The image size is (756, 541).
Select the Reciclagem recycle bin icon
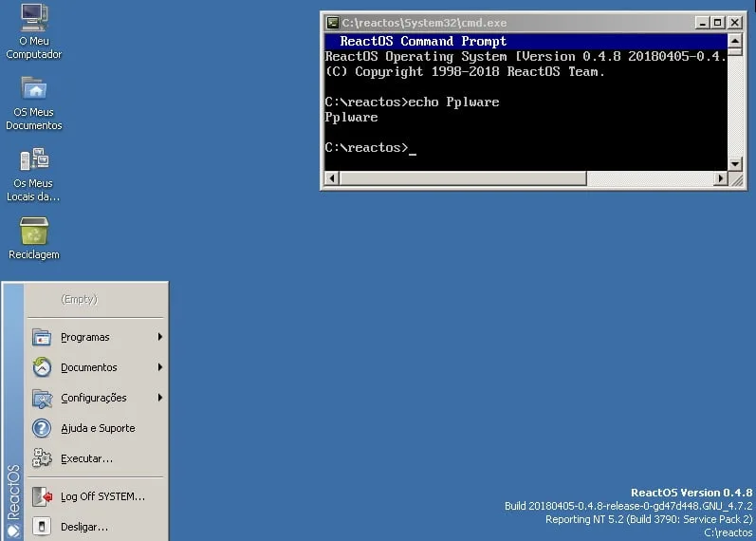click(x=34, y=231)
